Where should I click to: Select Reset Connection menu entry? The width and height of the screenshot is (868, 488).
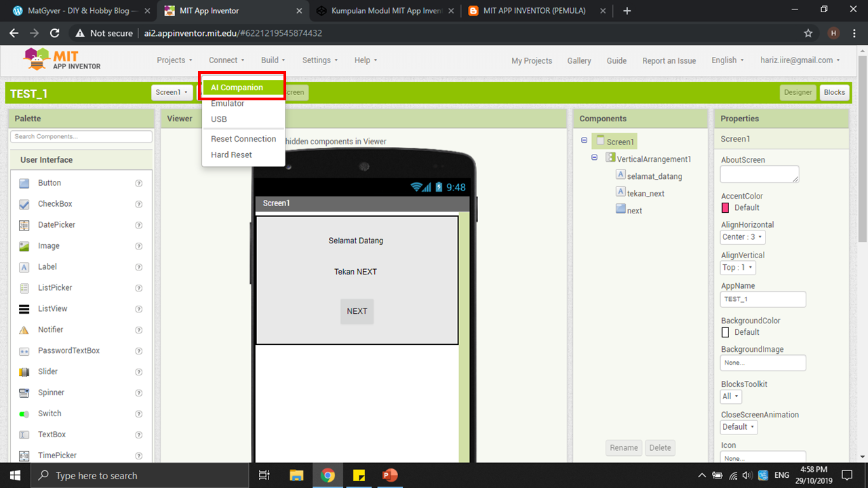click(x=243, y=139)
